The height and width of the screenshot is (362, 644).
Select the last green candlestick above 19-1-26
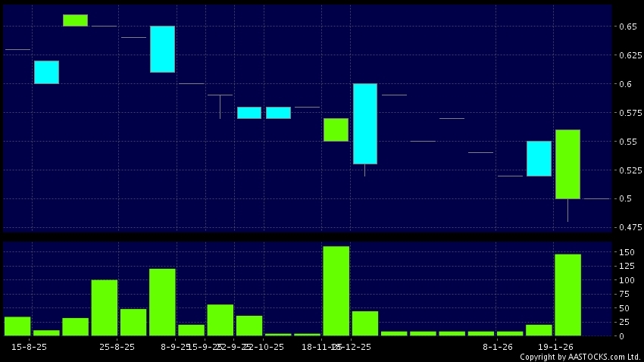point(567,164)
